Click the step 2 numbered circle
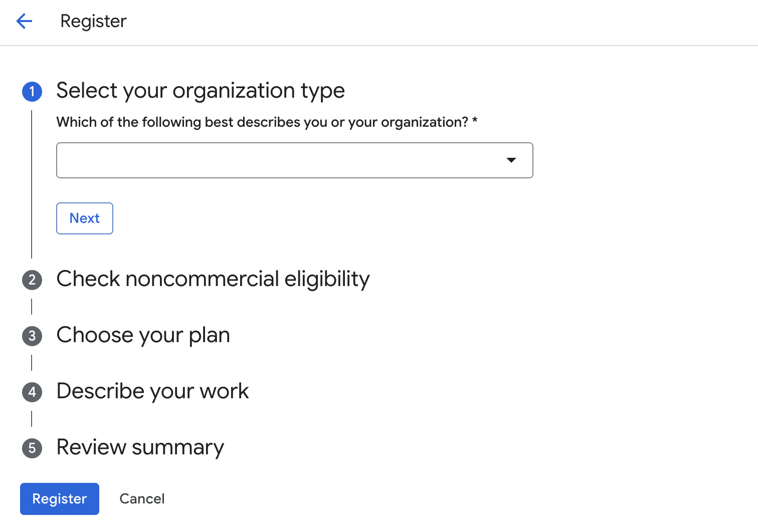Viewport: 758px width, 532px height. click(32, 280)
